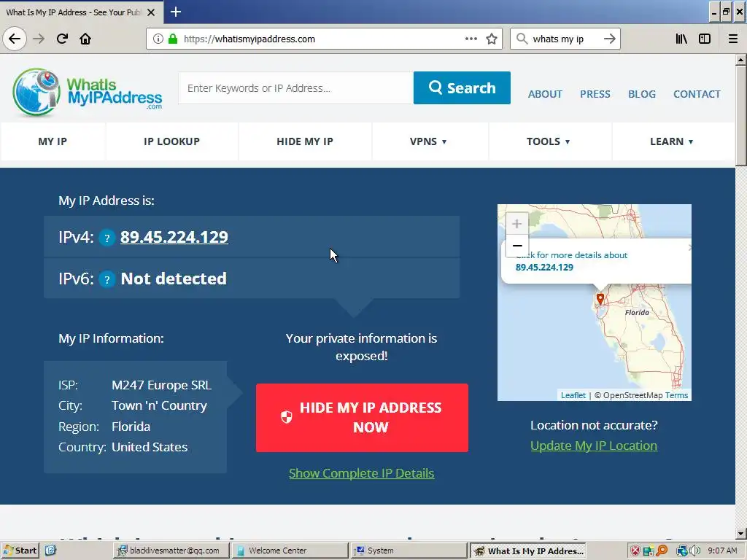This screenshot has height=560, width=747.
Task: Go back with the browser back arrow
Action: click(x=15, y=39)
